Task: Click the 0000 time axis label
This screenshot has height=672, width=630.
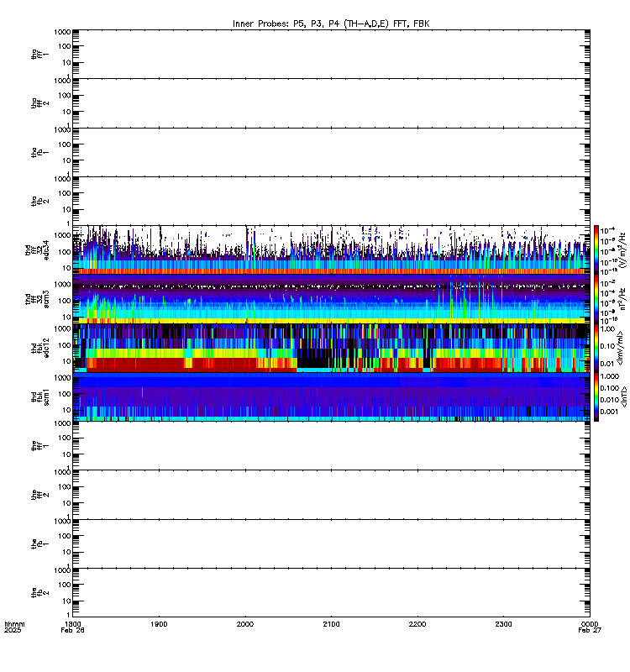Action: coord(590,624)
